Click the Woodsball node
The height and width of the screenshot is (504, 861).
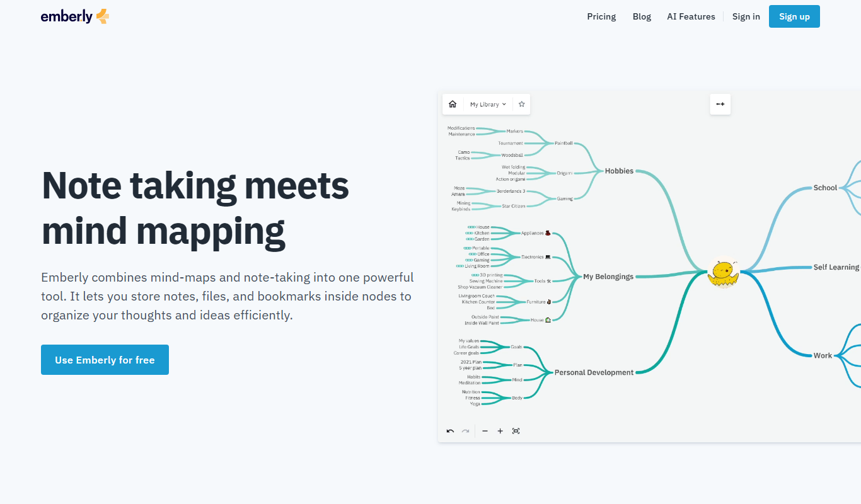pos(512,155)
